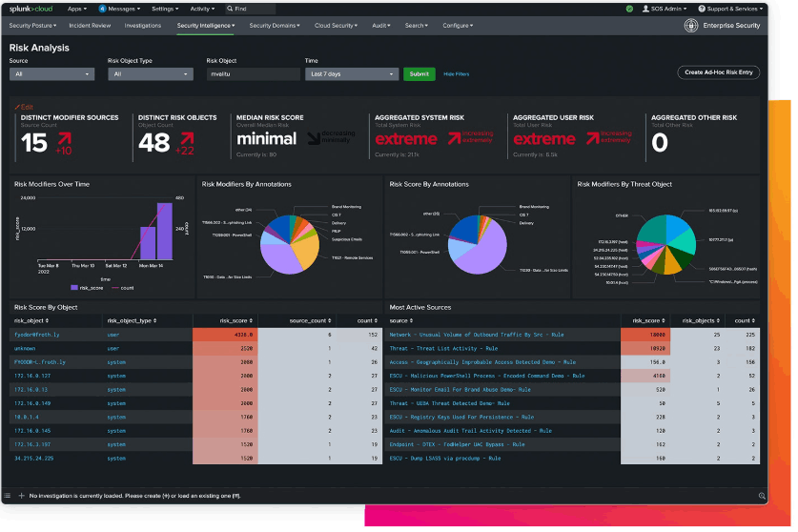The width and height of the screenshot is (798, 532).
Task: Open the Search menu
Action: [416, 26]
